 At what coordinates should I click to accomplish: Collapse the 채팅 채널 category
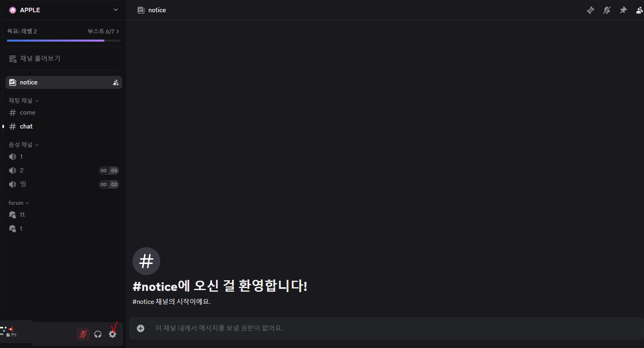[24, 100]
